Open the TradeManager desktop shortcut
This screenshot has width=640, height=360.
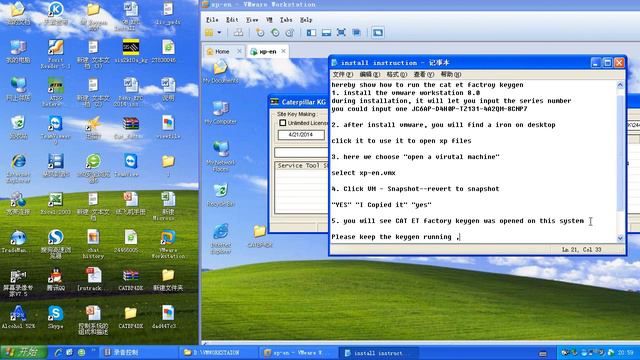(18, 241)
